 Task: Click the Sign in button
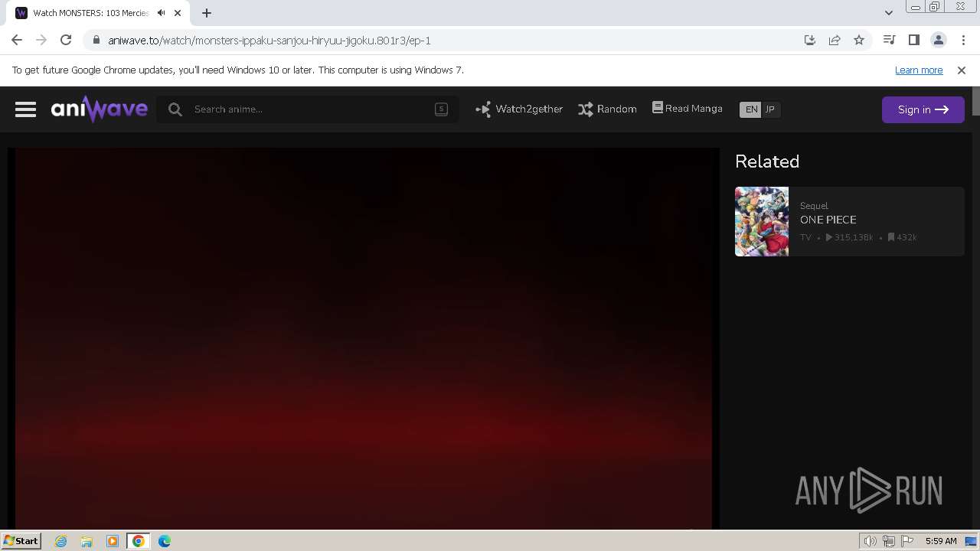(923, 109)
